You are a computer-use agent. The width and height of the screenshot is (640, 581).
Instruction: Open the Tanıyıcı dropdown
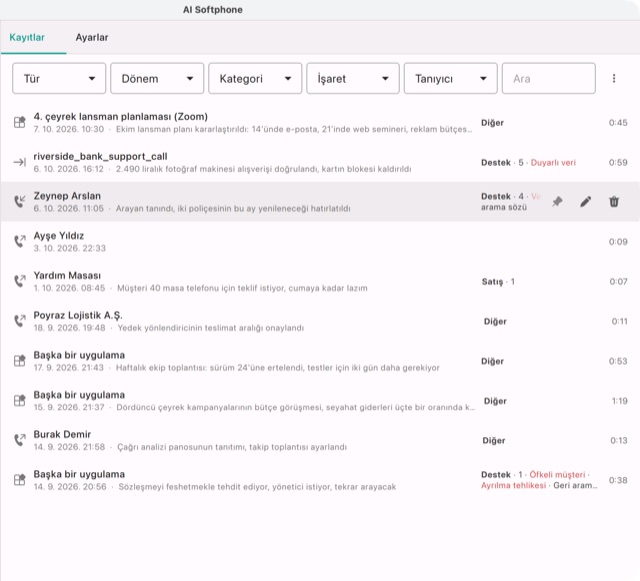(451, 78)
